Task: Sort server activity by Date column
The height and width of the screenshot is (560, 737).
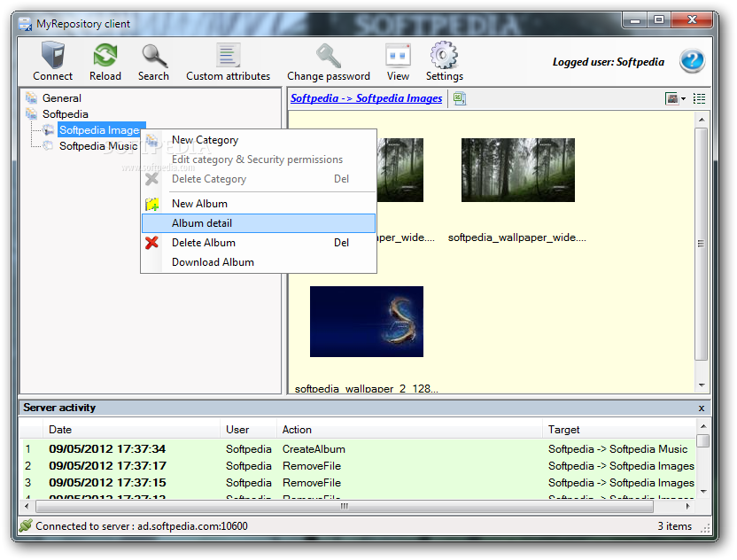Action: [x=132, y=429]
